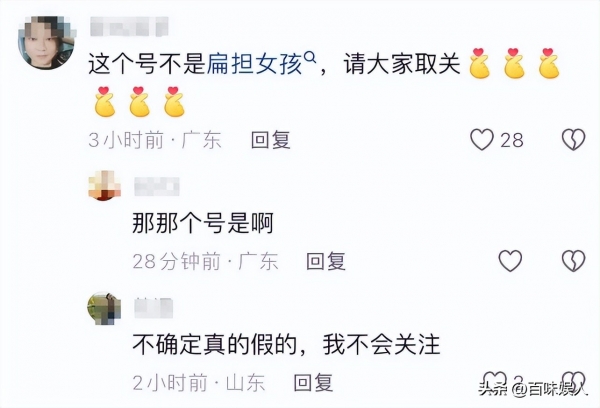This screenshot has height=408, width=600.
Task: Open avatar of the '那那个号是啊' commenter
Action: [x=104, y=185]
